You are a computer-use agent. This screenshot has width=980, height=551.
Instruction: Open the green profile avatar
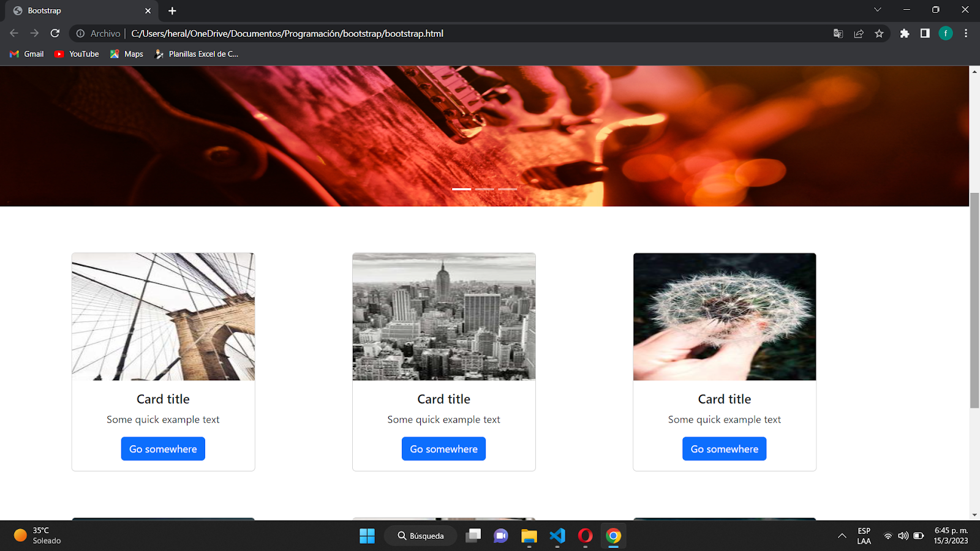(946, 34)
